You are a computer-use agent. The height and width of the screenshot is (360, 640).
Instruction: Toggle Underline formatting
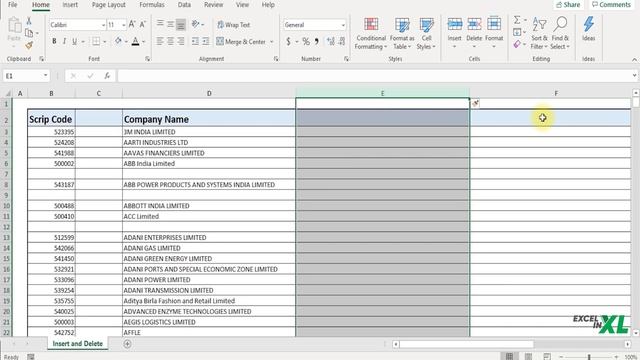pyautogui.click(x=74, y=41)
